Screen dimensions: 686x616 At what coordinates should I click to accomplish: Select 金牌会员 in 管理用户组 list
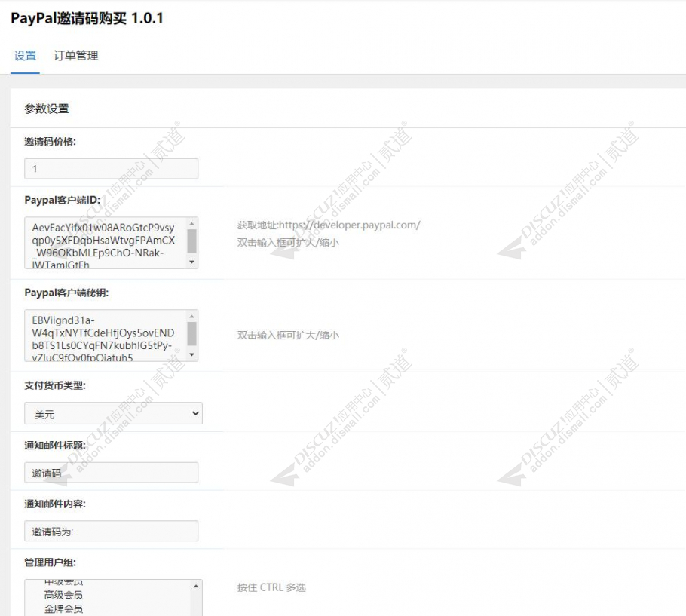tap(63, 608)
